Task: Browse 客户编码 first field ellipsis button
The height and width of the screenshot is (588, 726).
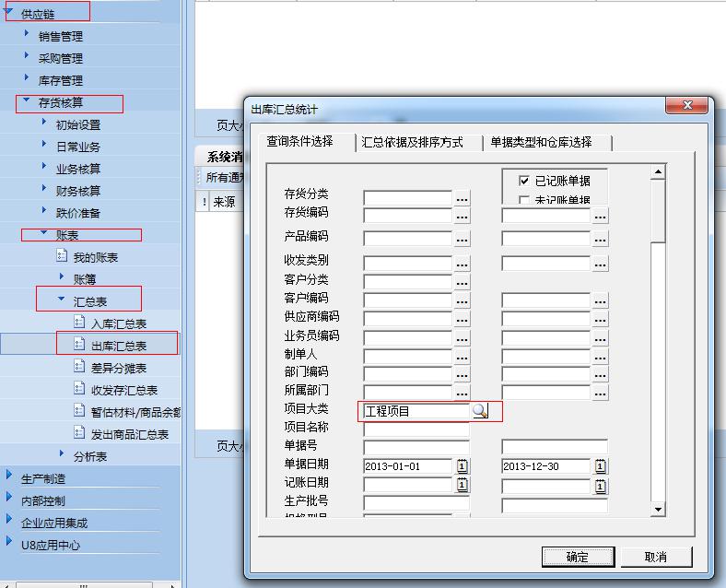Action: point(463,301)
